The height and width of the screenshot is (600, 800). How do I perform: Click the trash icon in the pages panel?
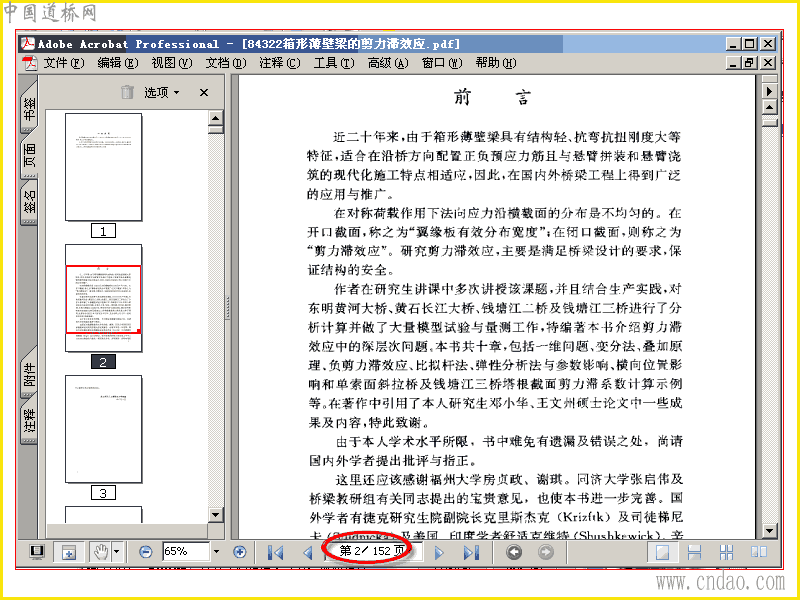(x=127, y=92)
